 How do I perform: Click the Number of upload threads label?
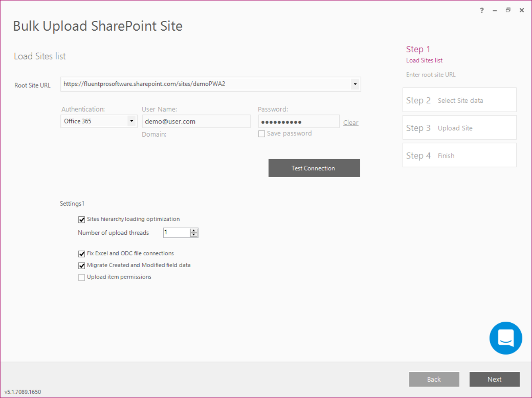pos(113,233)
